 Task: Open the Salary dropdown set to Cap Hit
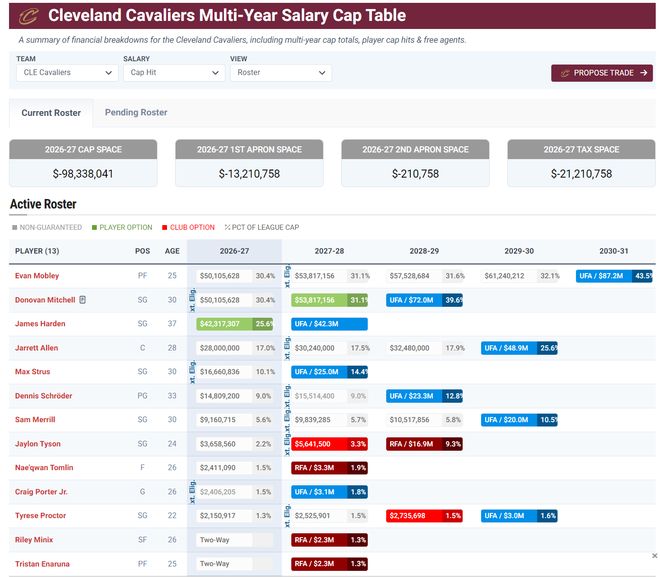[x=174, y=72]
